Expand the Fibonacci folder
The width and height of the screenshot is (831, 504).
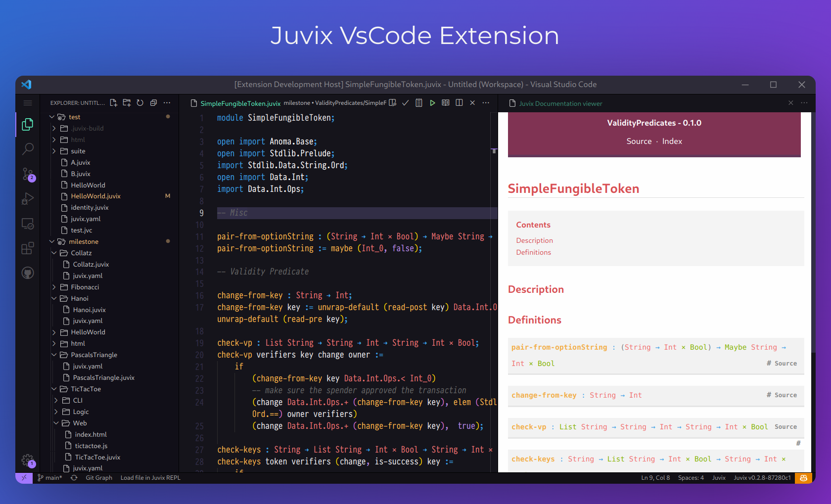[54, 287]
